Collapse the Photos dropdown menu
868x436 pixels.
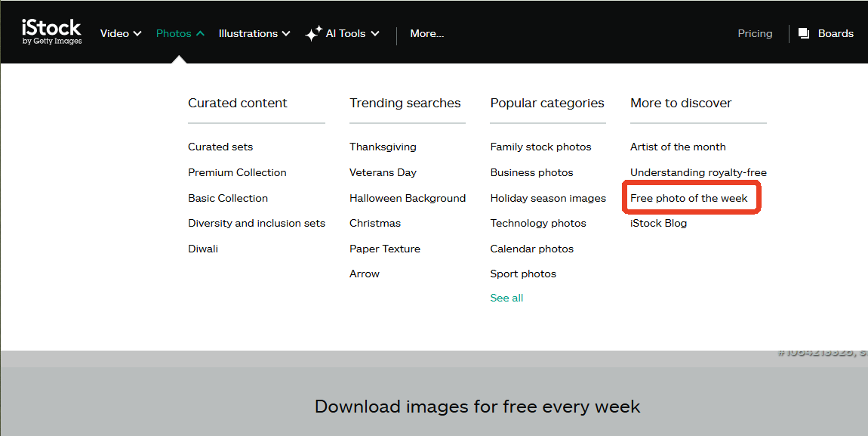(180, 33)
